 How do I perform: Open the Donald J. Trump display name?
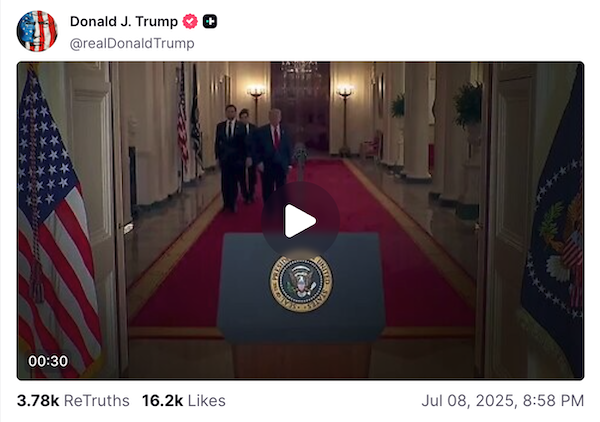[124, 21]
